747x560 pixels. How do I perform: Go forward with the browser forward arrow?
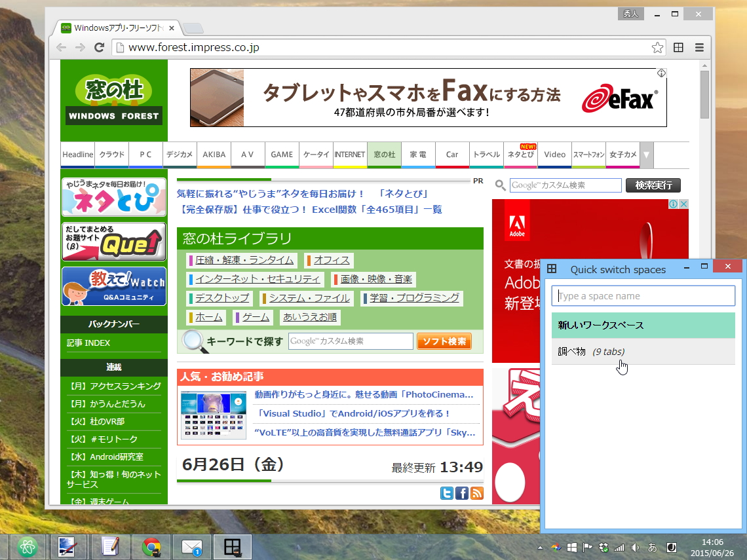[x=80, y=47]
